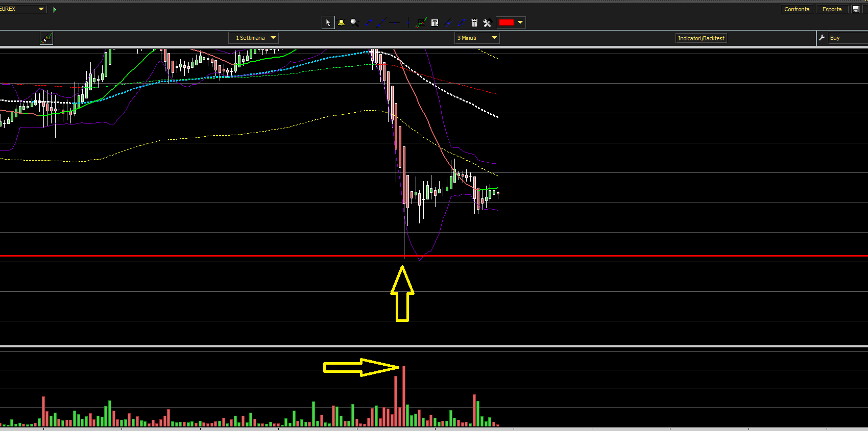
Task: Open the wrench and hammer settings tool
Action: click(x=487, y=22)
